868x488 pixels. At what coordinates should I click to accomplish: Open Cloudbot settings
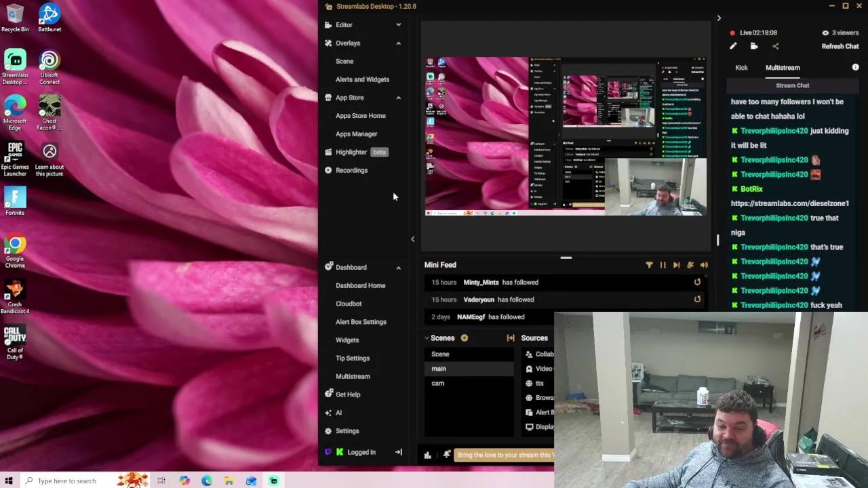point(349,304)
